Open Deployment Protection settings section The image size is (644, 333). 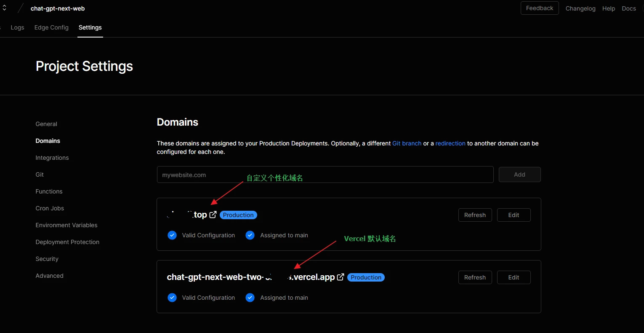(x=67, y=242)
